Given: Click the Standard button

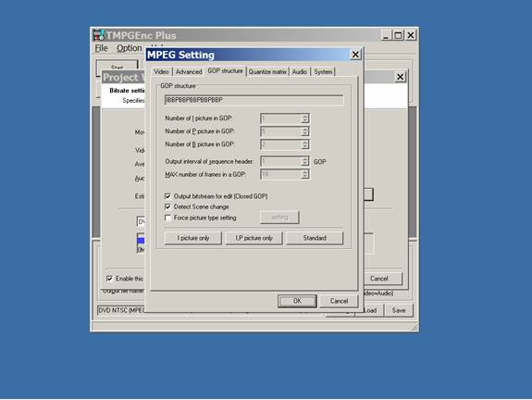Looking at the screenshot, I should [315, 238].
